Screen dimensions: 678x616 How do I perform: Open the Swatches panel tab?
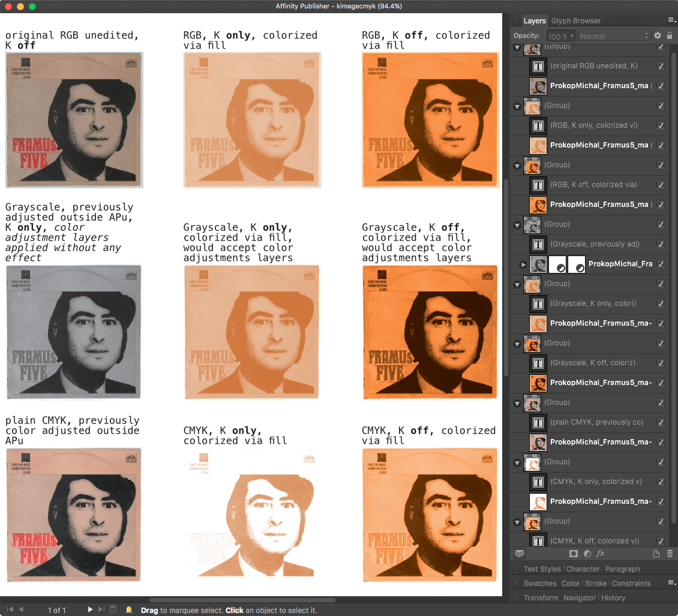coord(539,583)
